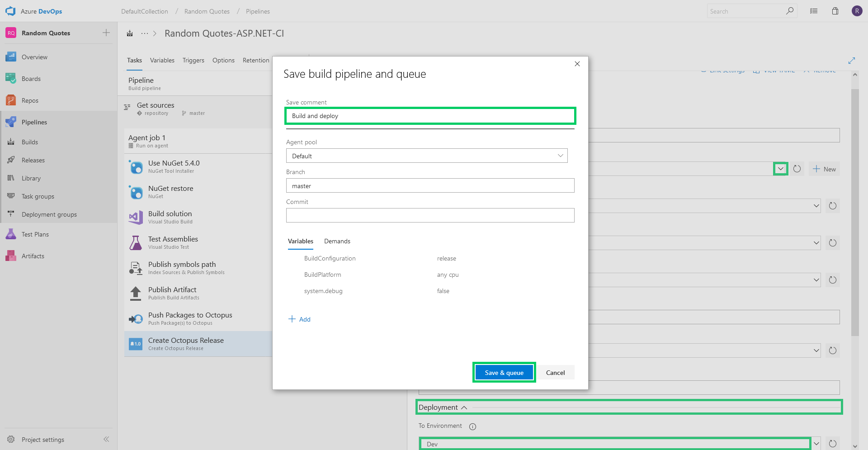The height and width of the screenshot is (450, 868).
Task: Open Project settings
Action: pyautogui.click(x=43, y=440)
